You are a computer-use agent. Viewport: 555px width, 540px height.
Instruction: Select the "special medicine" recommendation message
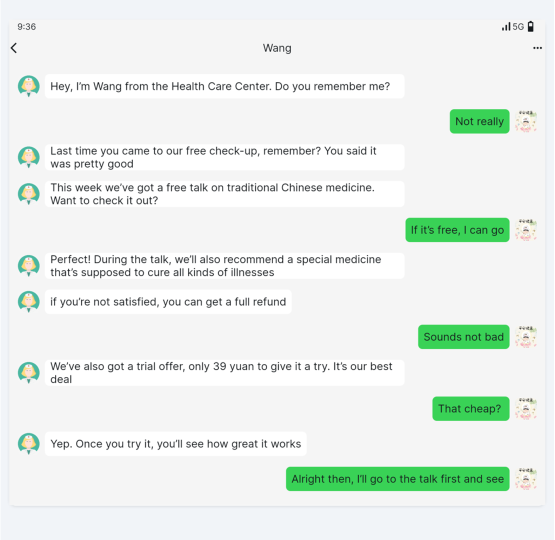(224, 266)
